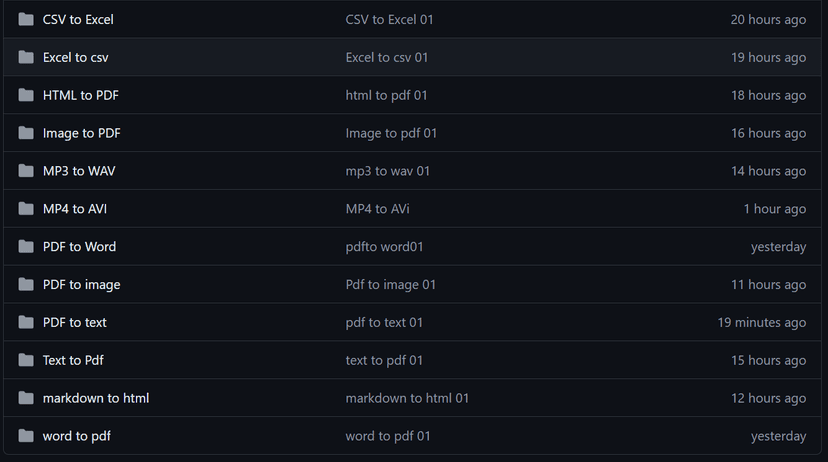828x462 pixels.
Task: Navigate into the Text to Pdf folder
Action: 73,361
